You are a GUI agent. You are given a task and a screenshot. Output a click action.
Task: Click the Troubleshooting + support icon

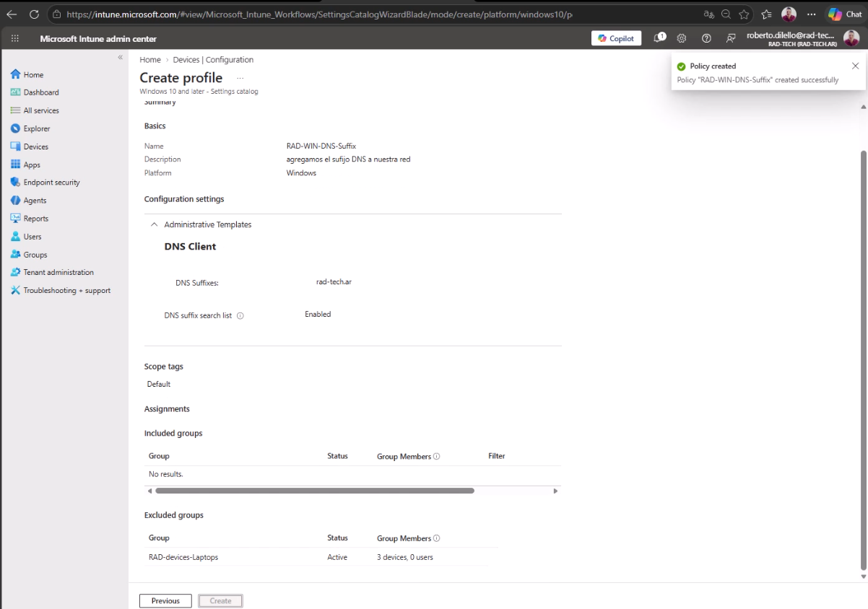click(x=15, y=291)
